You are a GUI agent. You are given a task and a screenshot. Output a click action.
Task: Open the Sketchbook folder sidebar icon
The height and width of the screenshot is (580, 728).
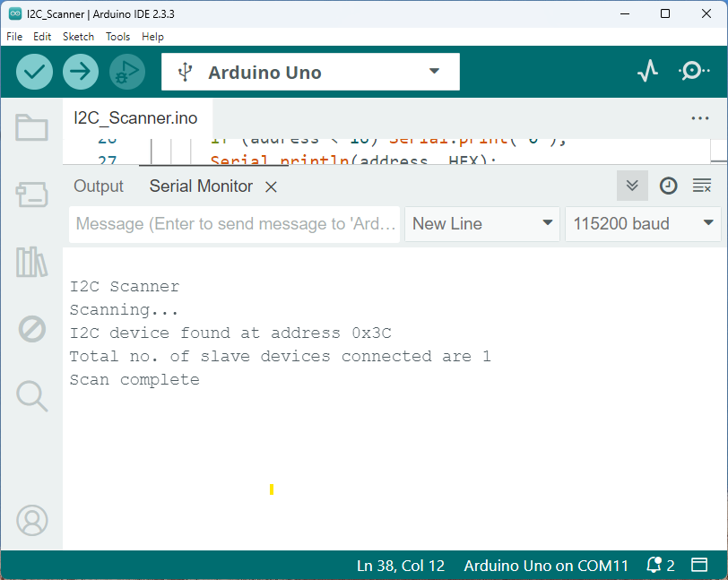pyautogui.click(x=31, y=126)
